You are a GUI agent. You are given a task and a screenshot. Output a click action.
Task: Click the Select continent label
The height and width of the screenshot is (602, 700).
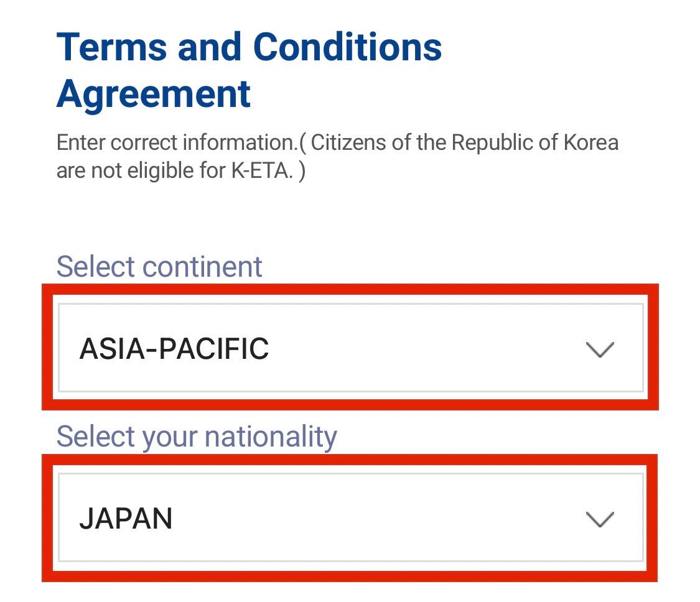159,266
